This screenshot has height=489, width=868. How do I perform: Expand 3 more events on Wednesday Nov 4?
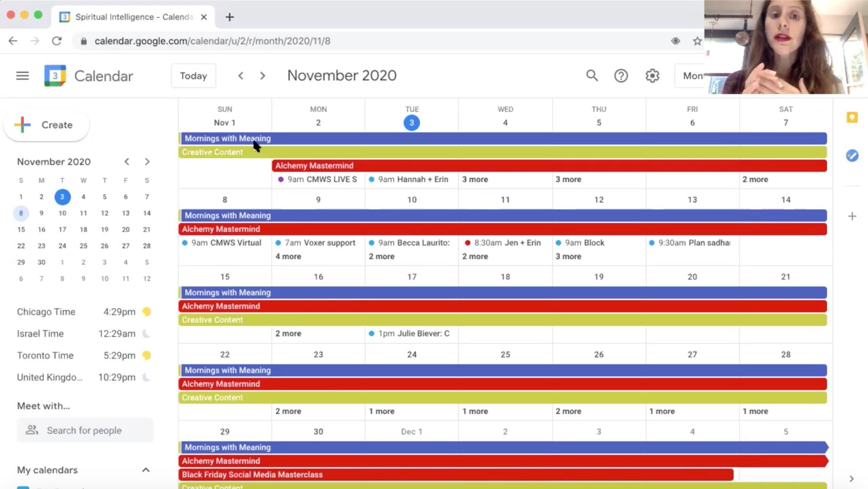pyautogui.click(x=475, y=179)
